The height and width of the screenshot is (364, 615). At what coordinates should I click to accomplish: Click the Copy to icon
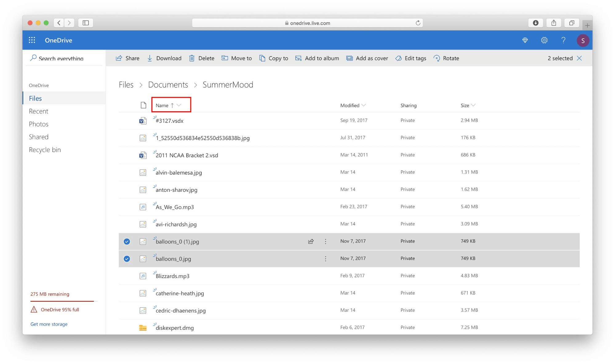click(x=262, y=58)
